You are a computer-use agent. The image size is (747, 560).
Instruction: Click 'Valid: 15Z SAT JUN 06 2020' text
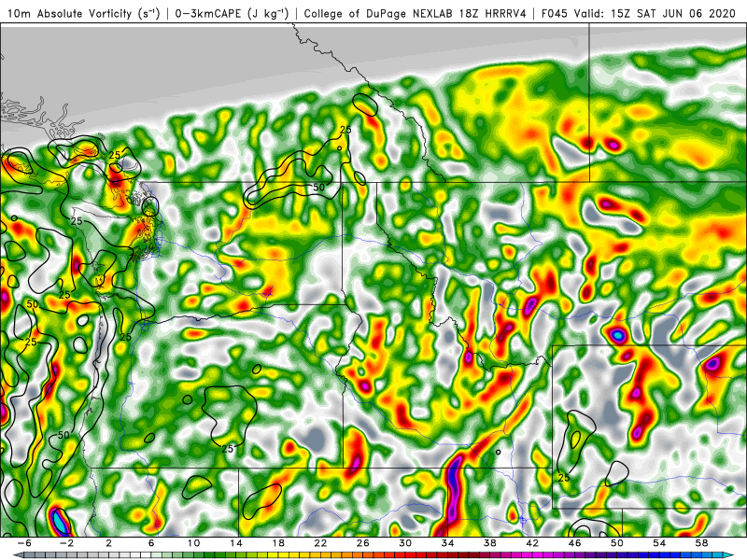click(x=655, y=13)
